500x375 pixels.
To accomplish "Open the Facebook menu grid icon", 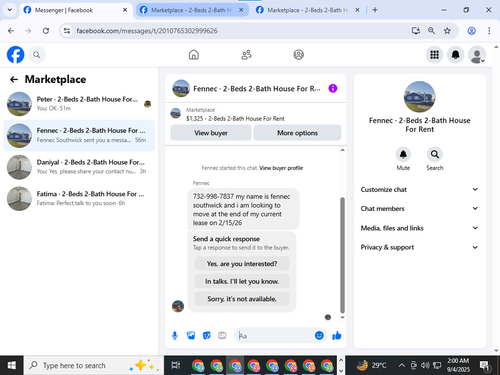I will [x=434, y=55].
